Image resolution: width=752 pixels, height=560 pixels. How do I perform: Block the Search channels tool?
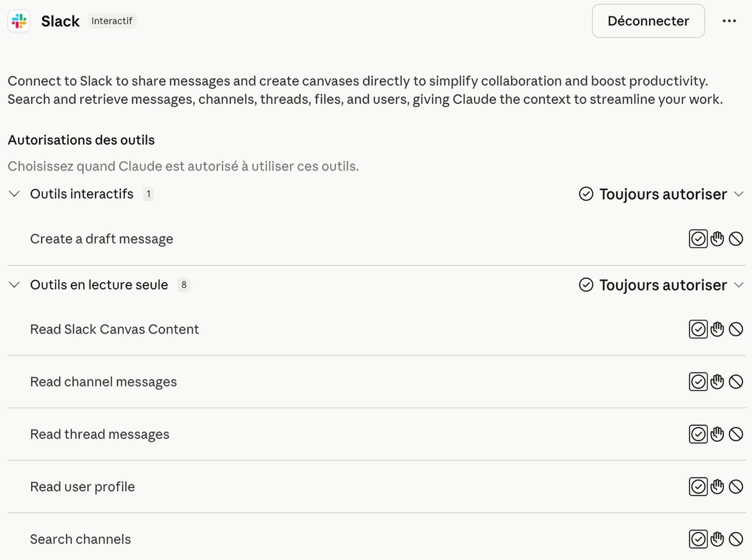pyautogui.click(x=735, y=539)
